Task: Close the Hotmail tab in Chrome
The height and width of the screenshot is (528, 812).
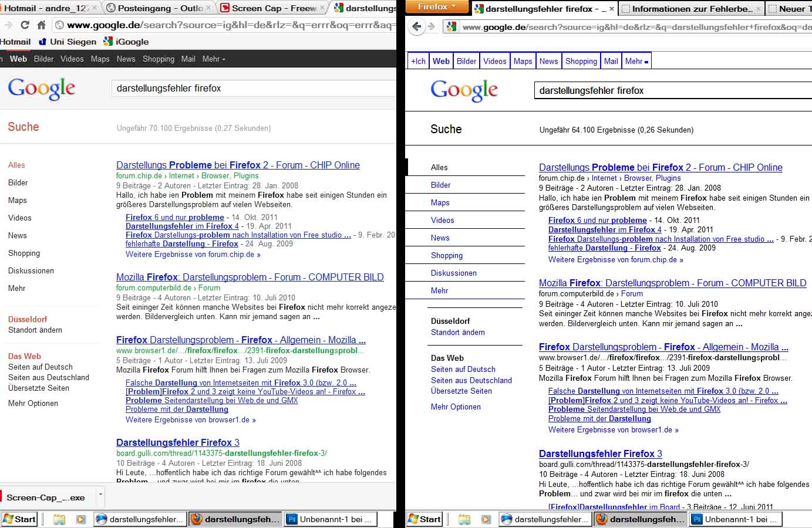Action: 94,8
